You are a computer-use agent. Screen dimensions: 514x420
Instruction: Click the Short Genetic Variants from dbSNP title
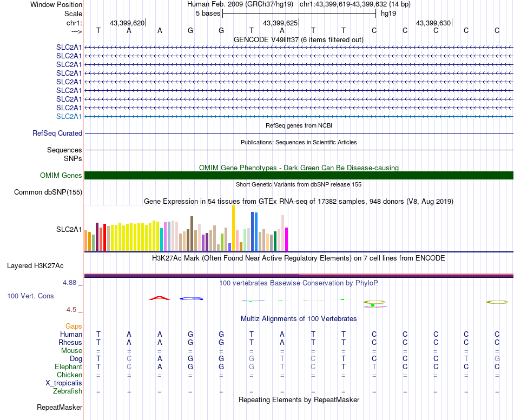pyautogui.click(x=299, y=184)
